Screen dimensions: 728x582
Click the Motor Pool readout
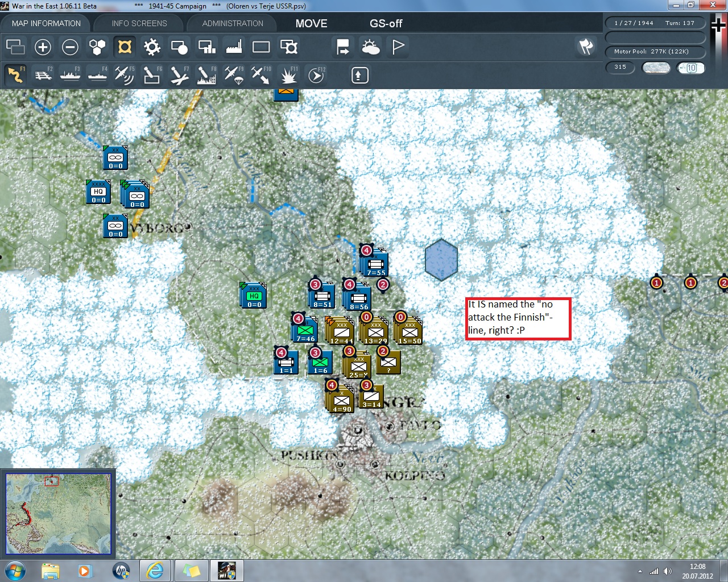[656, 52]
